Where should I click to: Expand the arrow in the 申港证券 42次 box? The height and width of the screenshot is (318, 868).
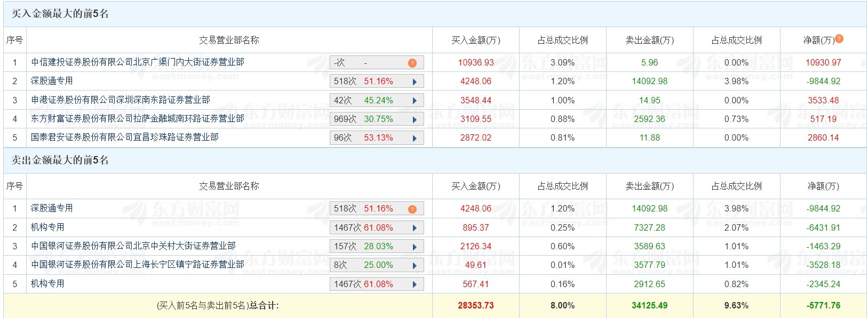(415, 100)
